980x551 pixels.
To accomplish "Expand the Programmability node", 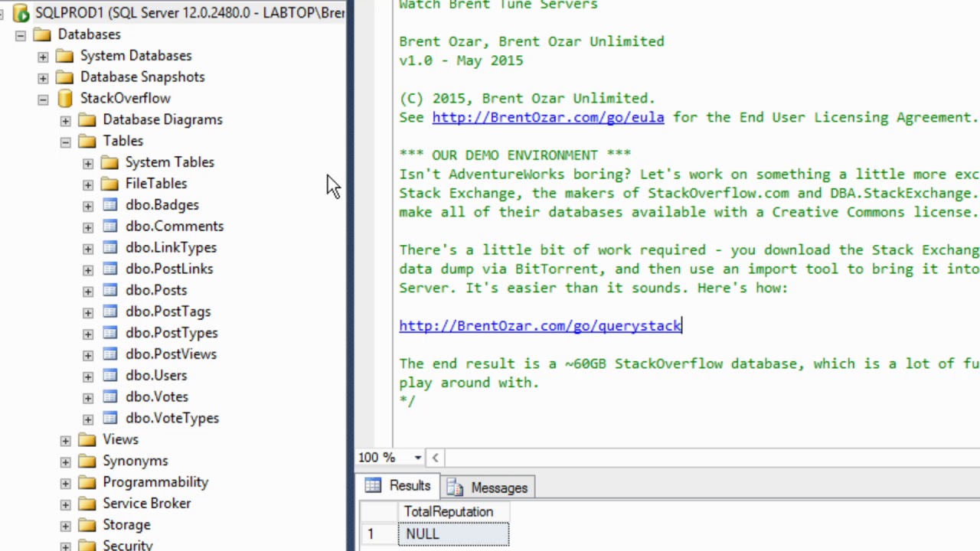I will (x=65, y=483).
